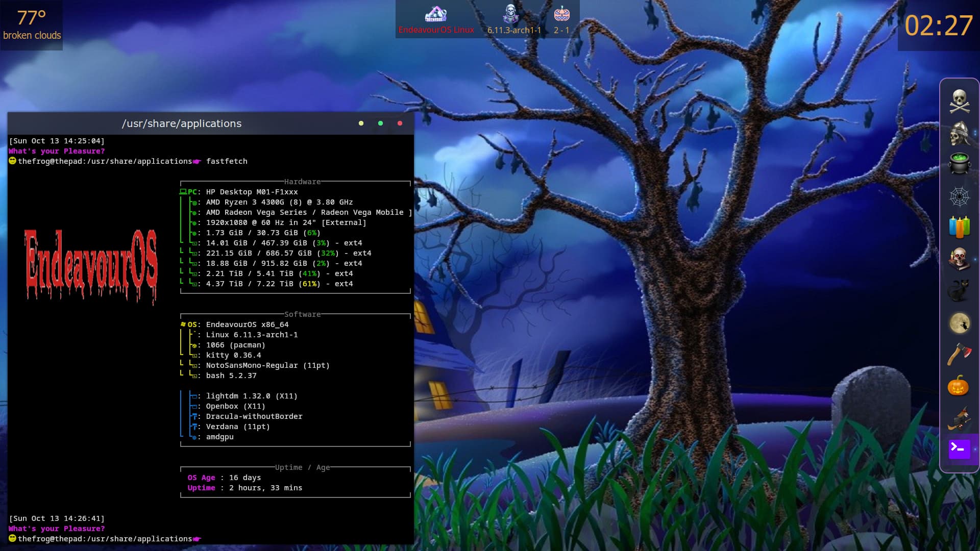Click the /usr/share/applications terminal title
This screenshot has width=980, height=551.
[182, 123]
